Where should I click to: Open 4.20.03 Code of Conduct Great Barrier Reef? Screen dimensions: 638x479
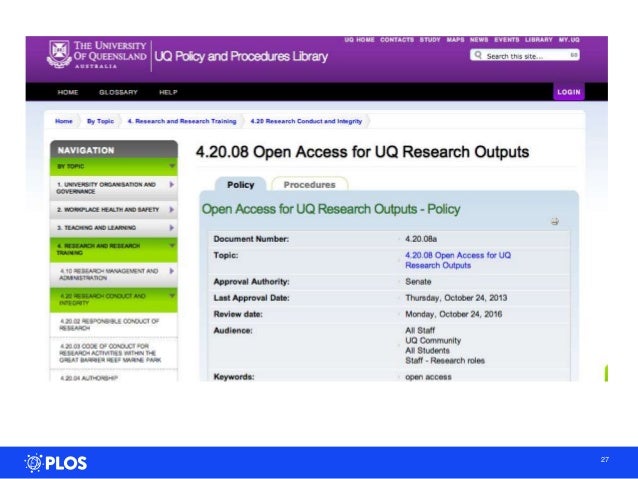(x=114, y=353)
